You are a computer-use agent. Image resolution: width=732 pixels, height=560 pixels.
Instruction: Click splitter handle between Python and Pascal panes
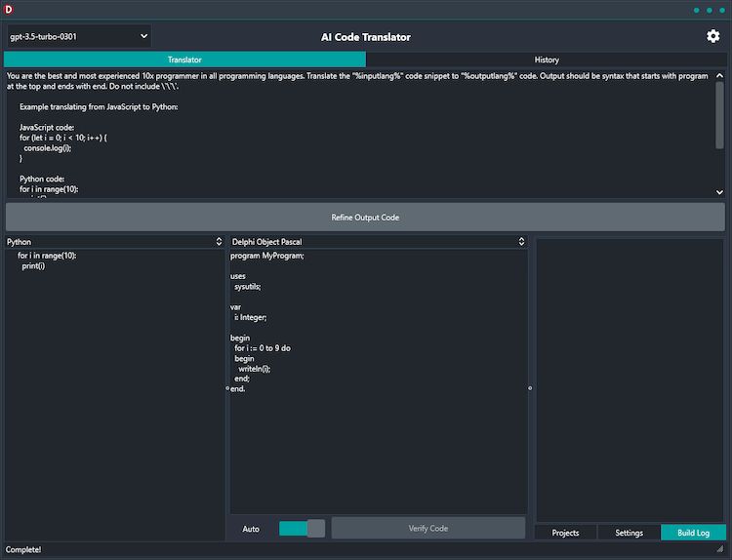[x=227, y=388]
